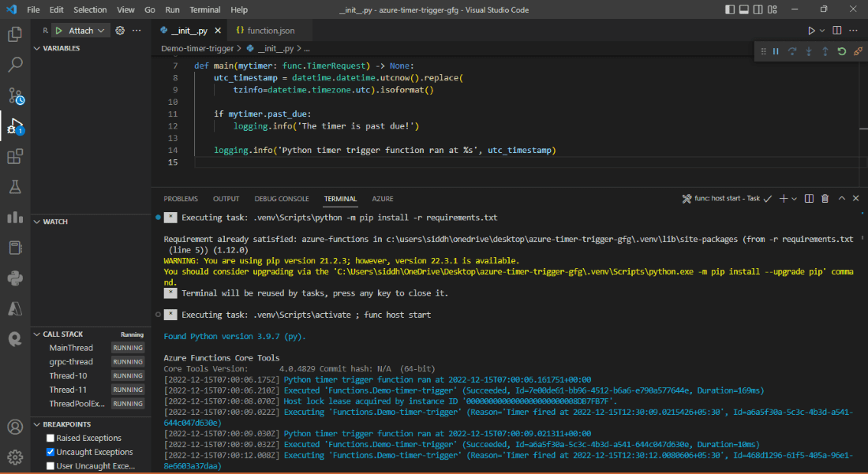The width and height of the screenshot is (868, 474).
Task: Toggle User Uncaught Exceptions checkbox
Action: point(51,465)
